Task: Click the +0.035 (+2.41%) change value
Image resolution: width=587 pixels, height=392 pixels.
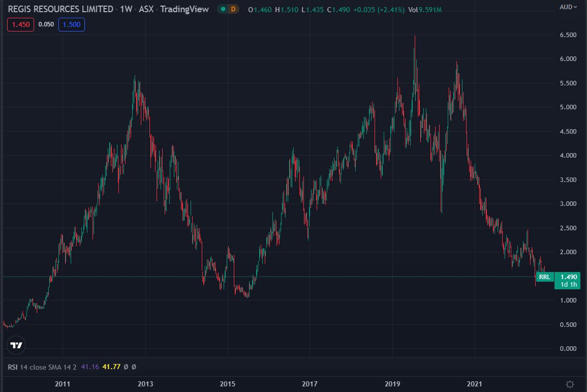Action: (x=379, y=10)
